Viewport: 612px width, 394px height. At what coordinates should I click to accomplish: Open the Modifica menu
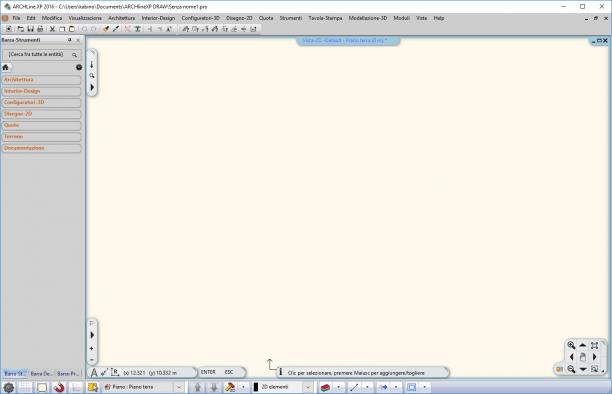[52, 18]
